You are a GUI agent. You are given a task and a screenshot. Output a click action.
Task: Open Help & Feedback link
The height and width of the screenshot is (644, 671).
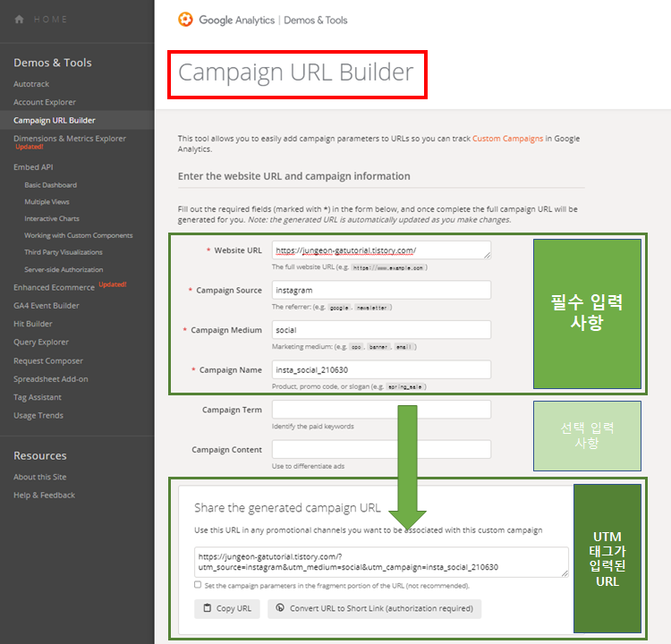pyautogui.click(x=44, y=496)
